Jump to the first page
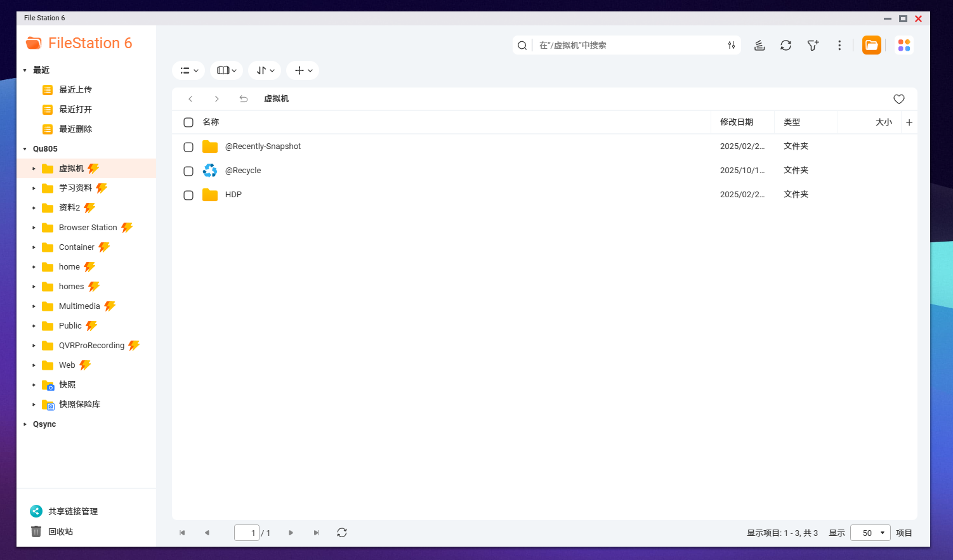Screen dimensions: 953x560 (x=182, y=533)
